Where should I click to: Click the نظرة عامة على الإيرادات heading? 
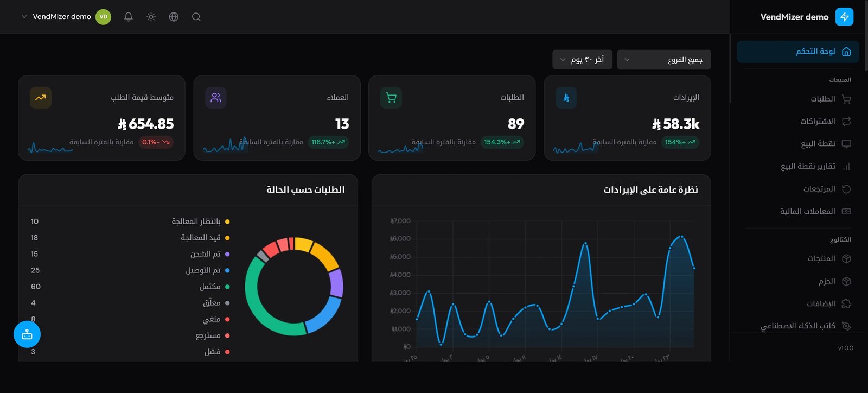(x=650, y=189)
